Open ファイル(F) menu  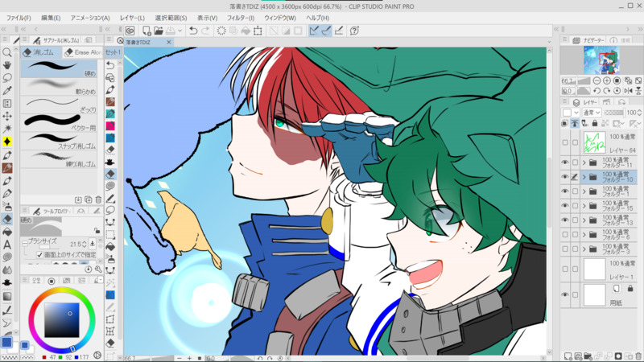19,18
